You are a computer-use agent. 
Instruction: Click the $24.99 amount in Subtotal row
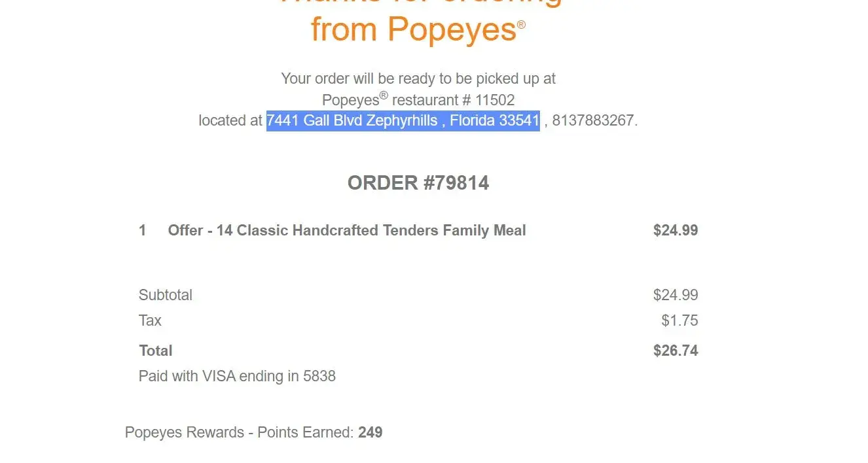click(676, 295)
